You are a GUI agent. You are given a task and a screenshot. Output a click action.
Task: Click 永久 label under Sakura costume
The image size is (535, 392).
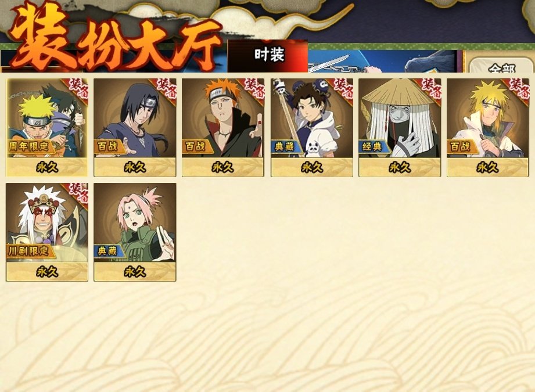[x=135, y=272]
